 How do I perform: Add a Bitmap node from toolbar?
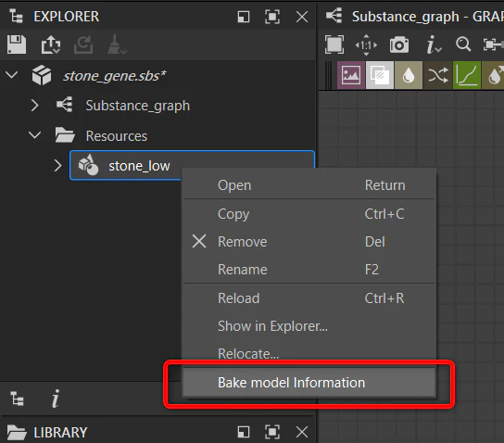pos(351,75)
